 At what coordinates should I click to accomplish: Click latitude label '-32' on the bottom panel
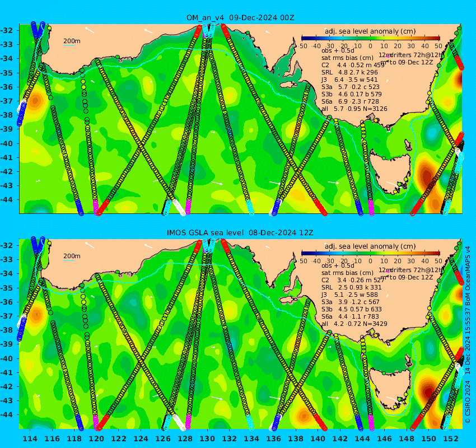(7, 245)
